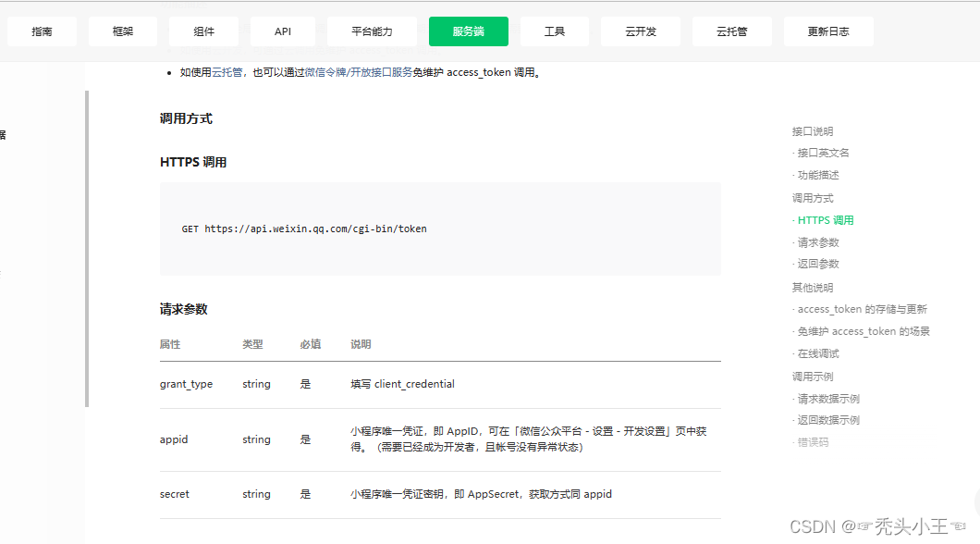
Task: Follow the 云托管 inline link
Action: 227,72
